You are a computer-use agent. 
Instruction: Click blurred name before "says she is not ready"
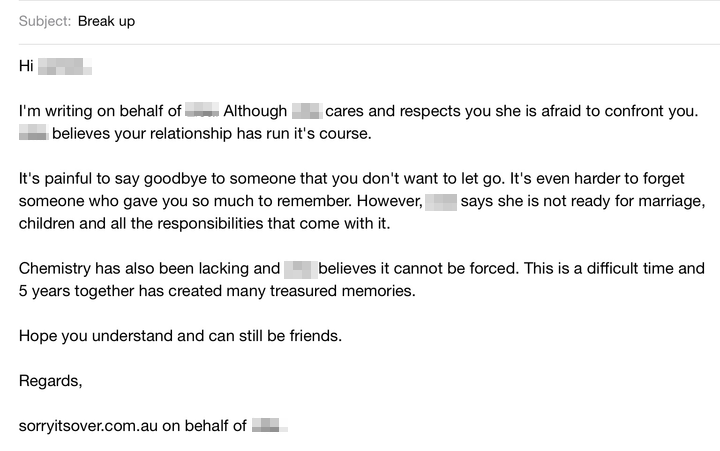pos(441,201)
